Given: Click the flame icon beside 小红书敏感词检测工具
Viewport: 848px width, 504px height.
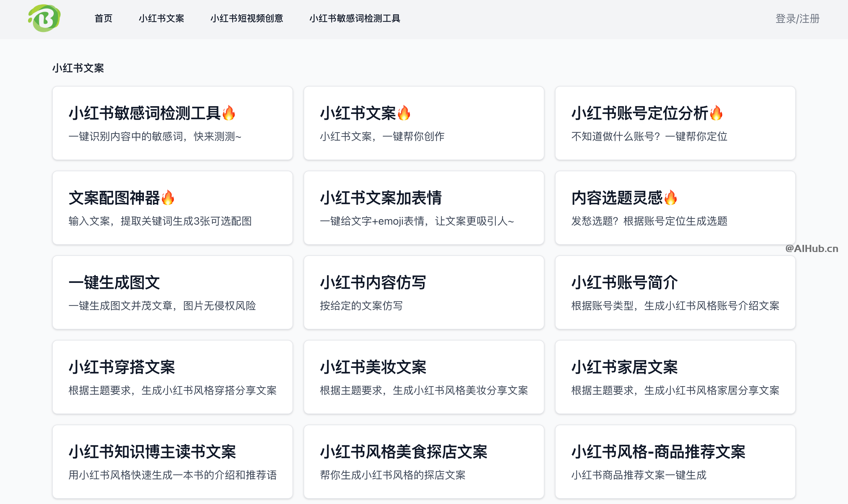Looking at the screenshot, I should (229, 113).
